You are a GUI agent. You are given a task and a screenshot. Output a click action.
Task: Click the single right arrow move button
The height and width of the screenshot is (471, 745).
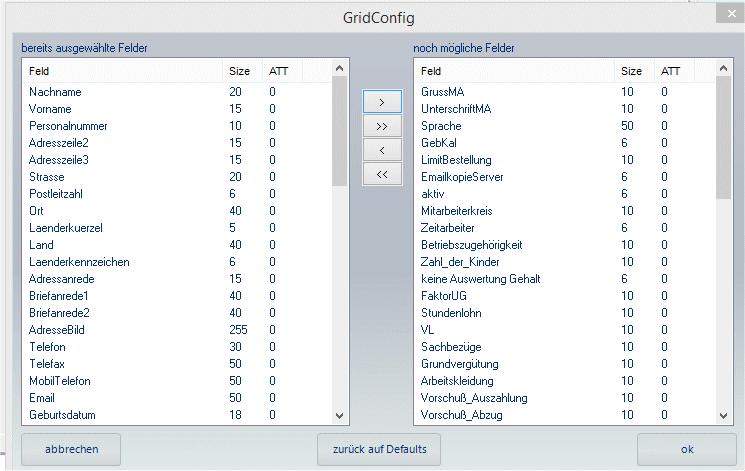tap(381, 102)
